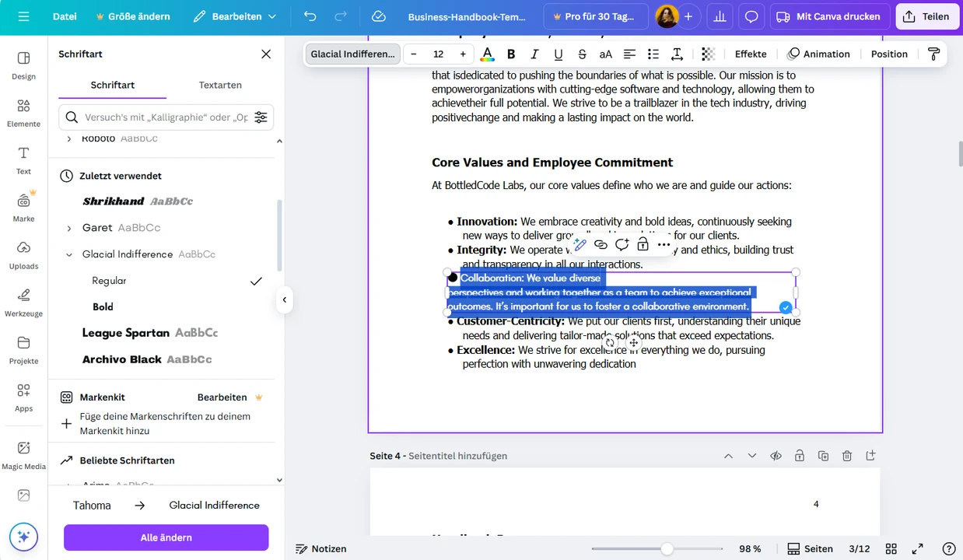Open text alignment options

[629, 54]
